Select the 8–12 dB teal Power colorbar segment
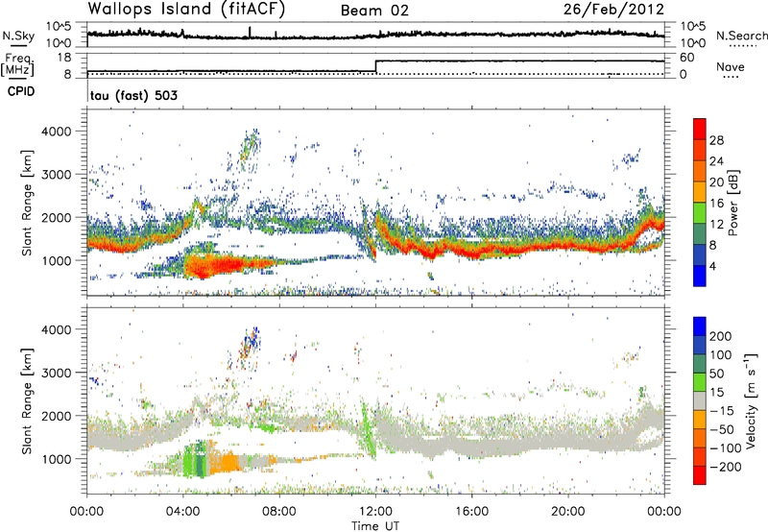Screen dimensions: 768x532 coord(700,234)
